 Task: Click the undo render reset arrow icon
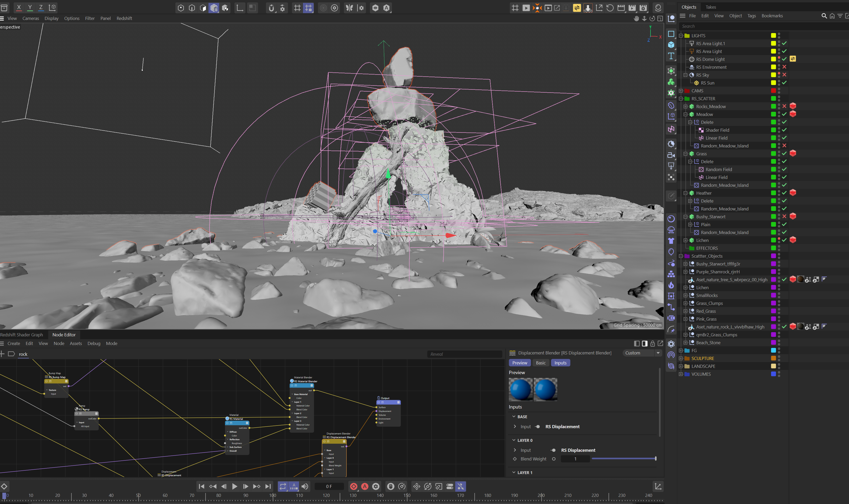point(610,8)
